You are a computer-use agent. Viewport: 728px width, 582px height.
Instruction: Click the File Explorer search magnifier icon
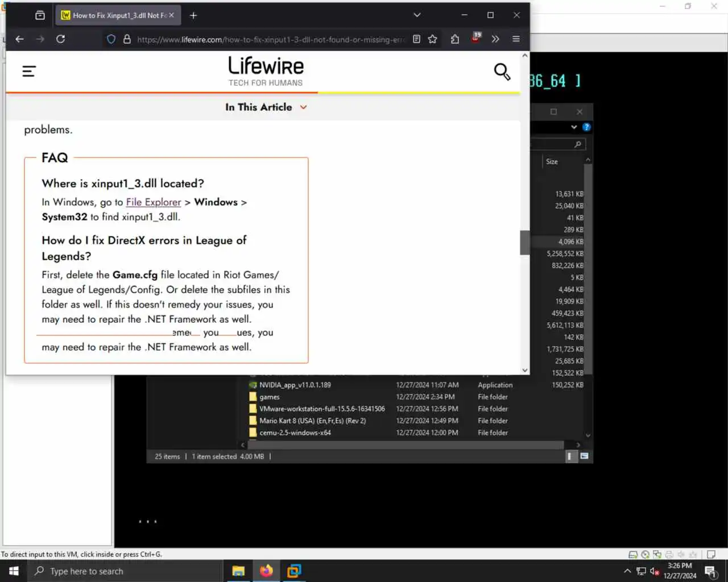pyautogui.click(x=577, y=144)
